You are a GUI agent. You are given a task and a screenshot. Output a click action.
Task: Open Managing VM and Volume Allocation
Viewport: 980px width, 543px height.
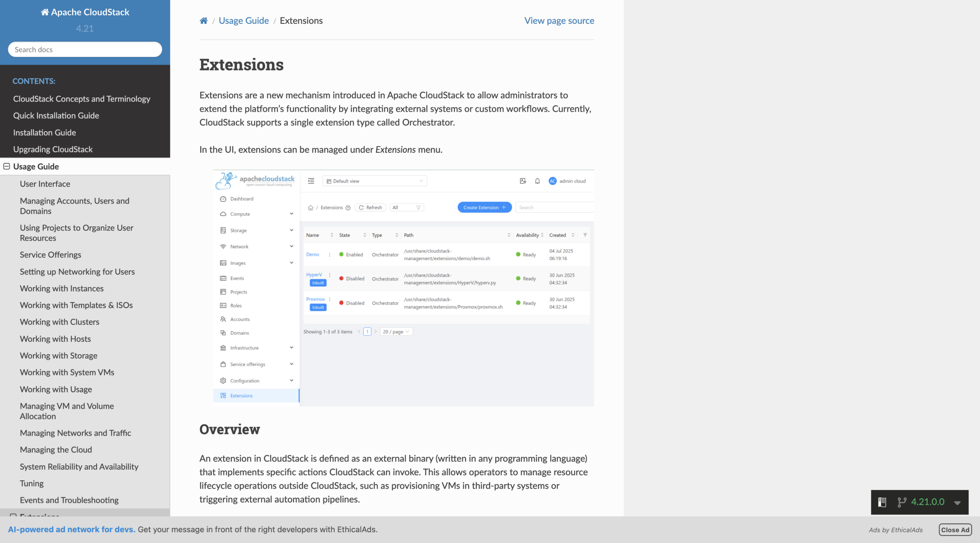67,411
